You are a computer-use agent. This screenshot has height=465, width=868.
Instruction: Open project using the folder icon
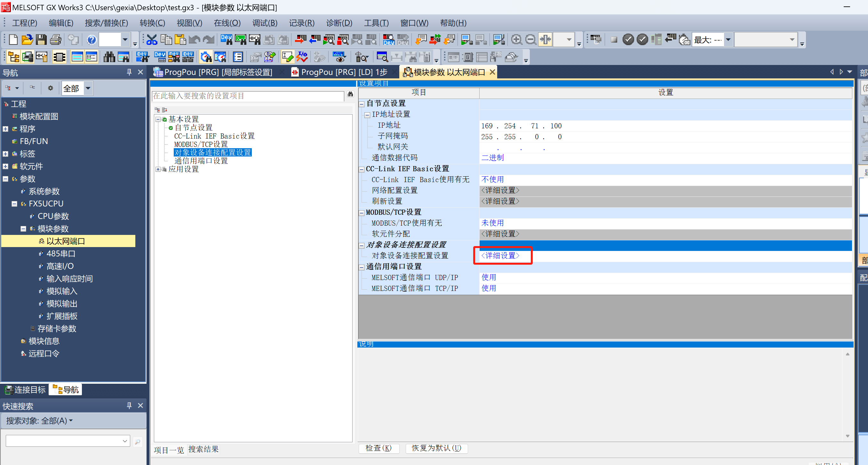27,40
